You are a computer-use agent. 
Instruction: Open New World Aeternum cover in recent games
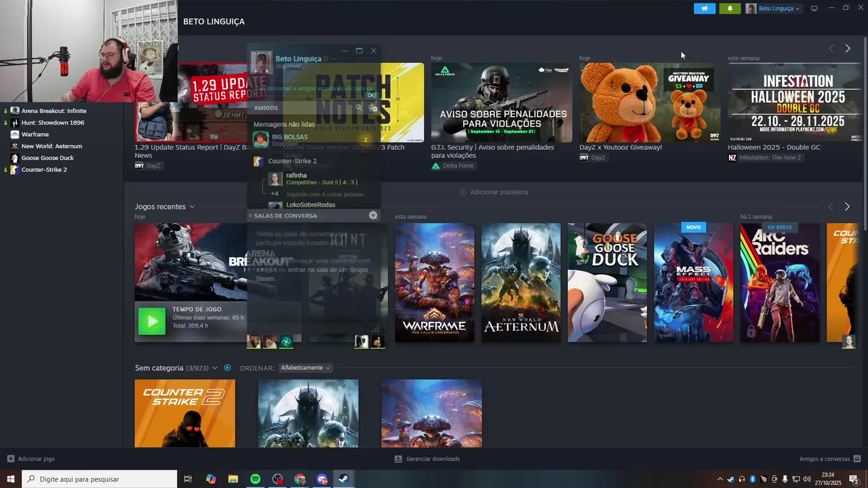[521, 283]
